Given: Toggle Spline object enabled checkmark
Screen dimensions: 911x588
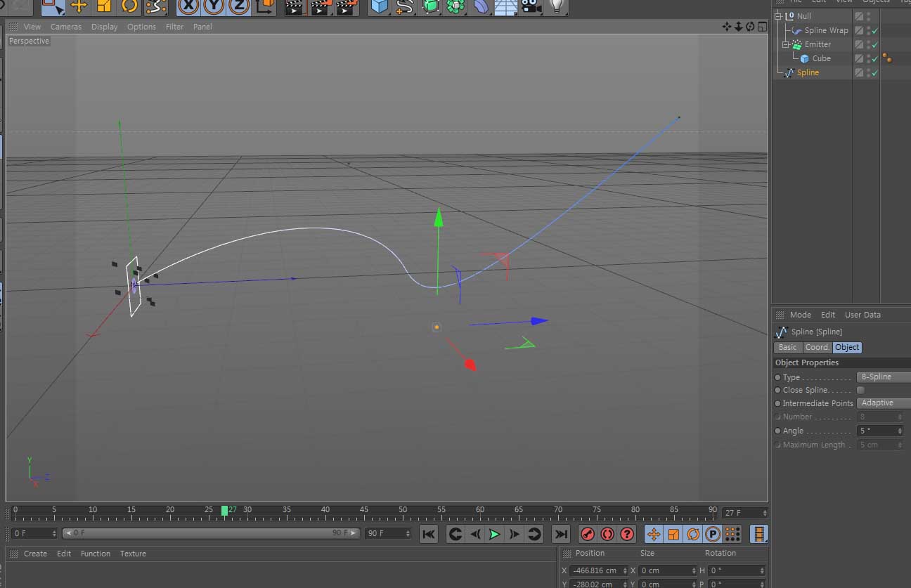Looking at the screenshot, I should pos(875,73).
